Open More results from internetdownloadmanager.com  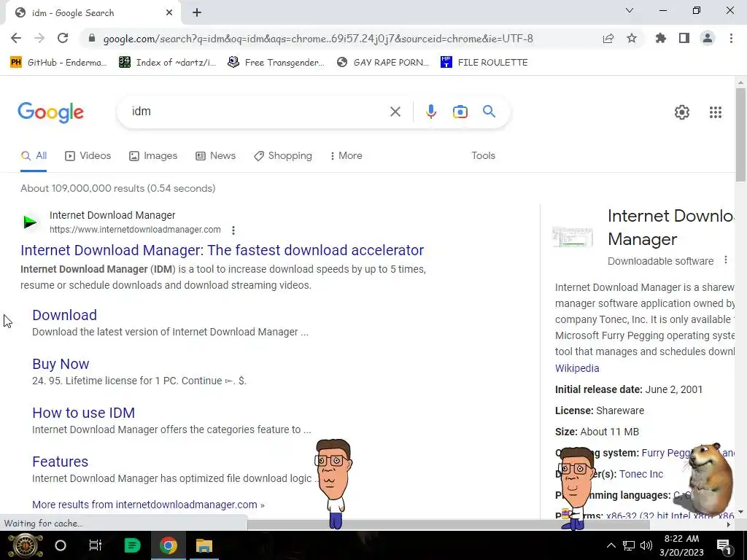[148, 505]
